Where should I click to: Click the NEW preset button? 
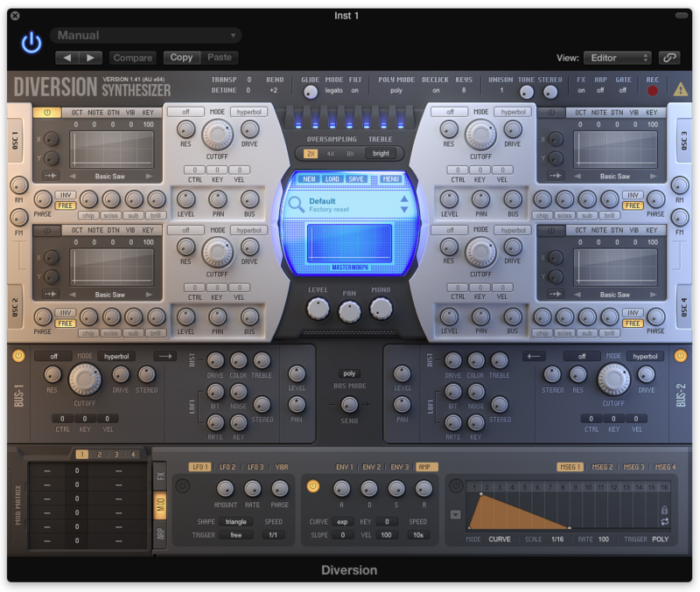pyautogui.click(x=309, y=179)
